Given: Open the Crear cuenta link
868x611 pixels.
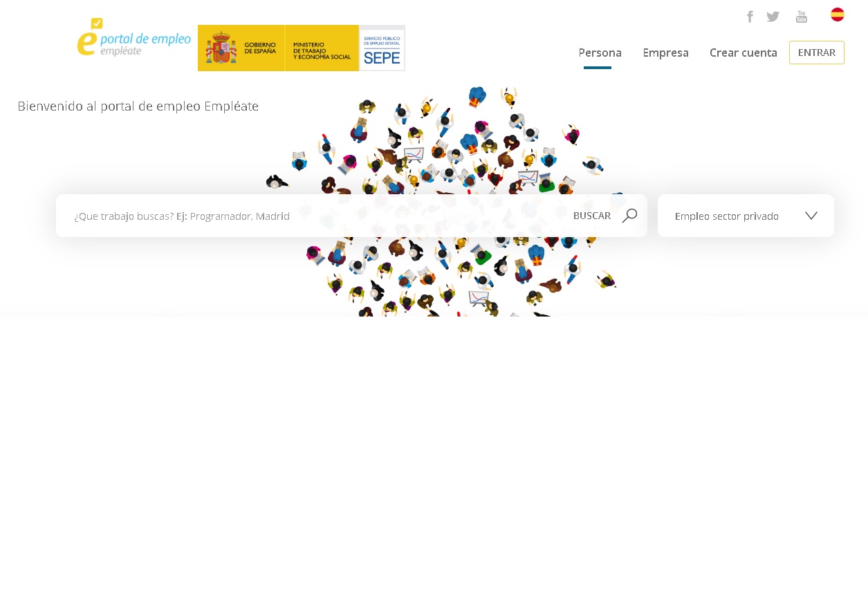Looking at the screenshot, I should pyautogui.click(x=743, y=53).
